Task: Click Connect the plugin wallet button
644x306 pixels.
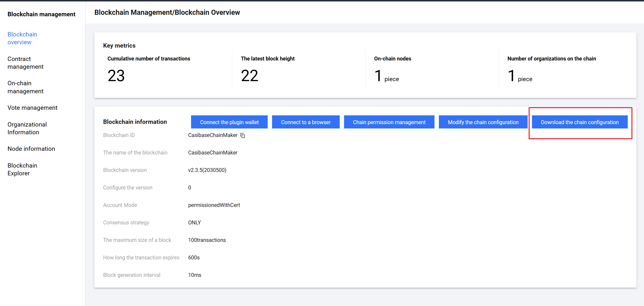Action: click(229, 122)
